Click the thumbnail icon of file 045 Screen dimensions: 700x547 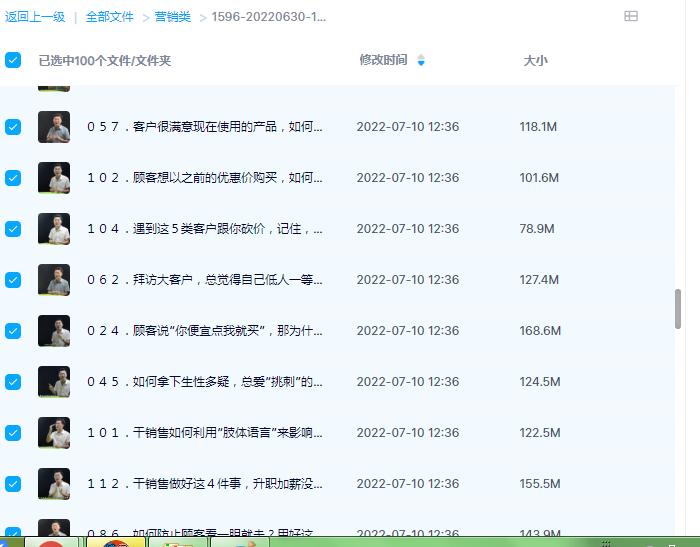[54, 382]
